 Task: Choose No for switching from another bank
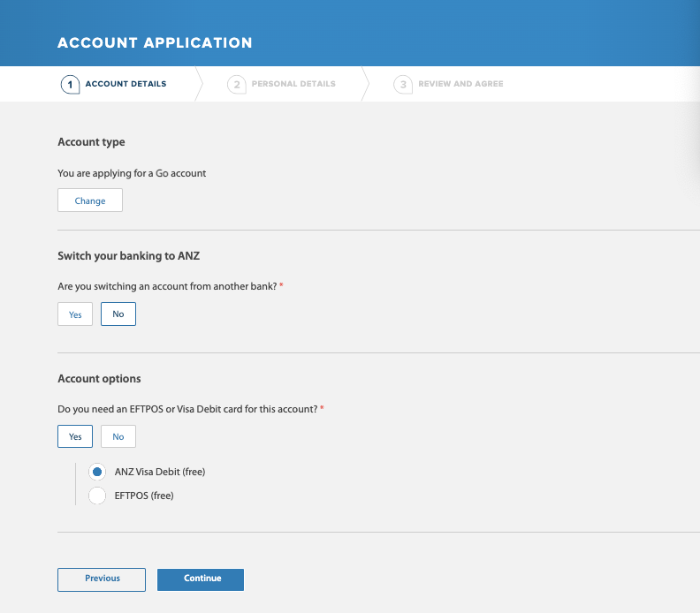pos(118,314)
